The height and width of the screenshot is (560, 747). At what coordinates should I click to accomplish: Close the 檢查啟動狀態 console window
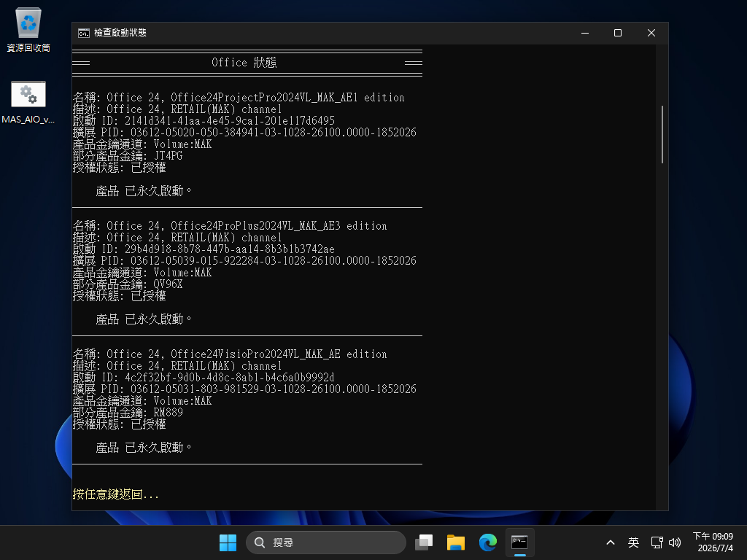click(651, 33)
